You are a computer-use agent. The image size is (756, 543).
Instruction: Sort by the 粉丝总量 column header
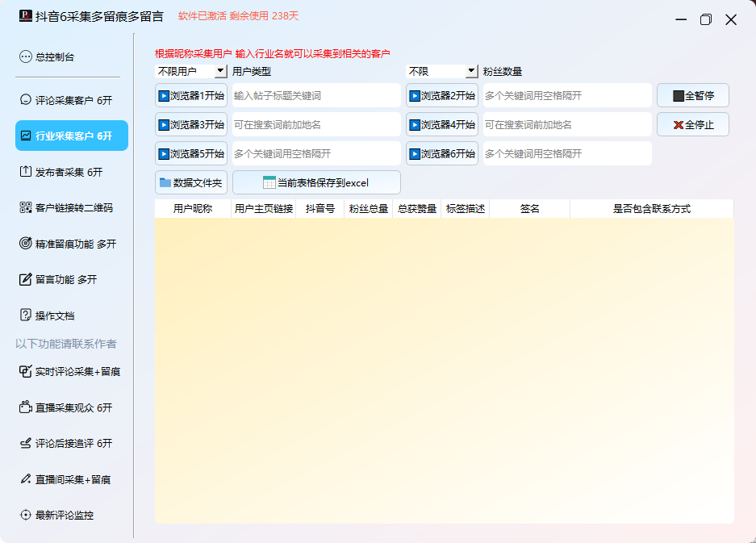point(368,209)
